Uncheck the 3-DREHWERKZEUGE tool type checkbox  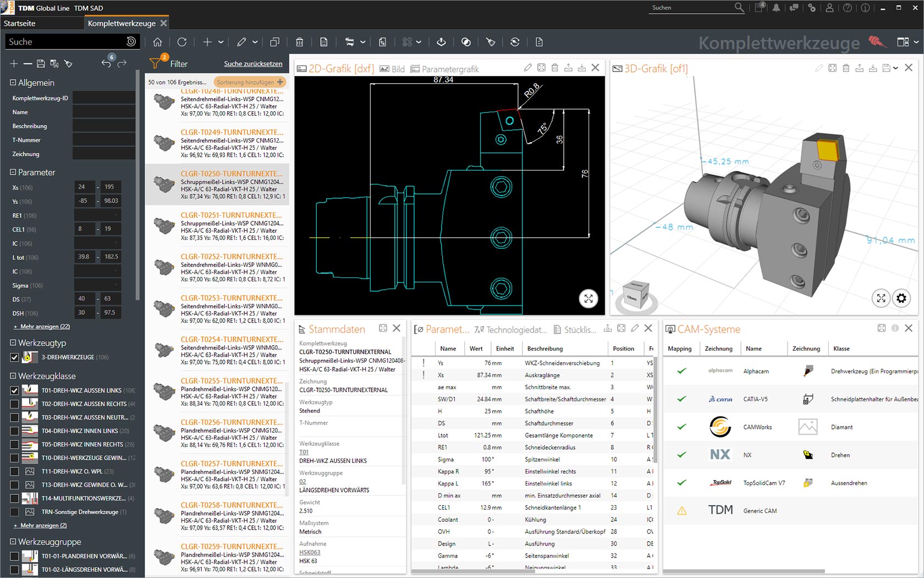click(x=14, y=357)
